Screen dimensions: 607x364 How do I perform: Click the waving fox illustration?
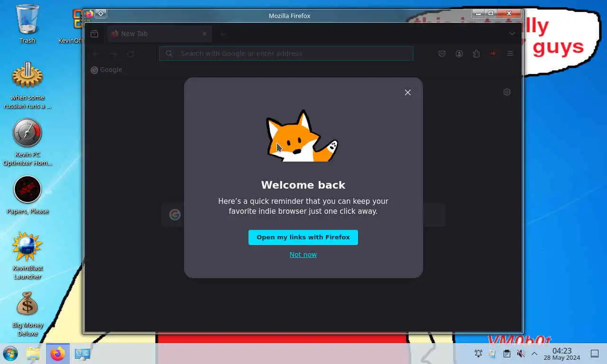coord(302,136)
